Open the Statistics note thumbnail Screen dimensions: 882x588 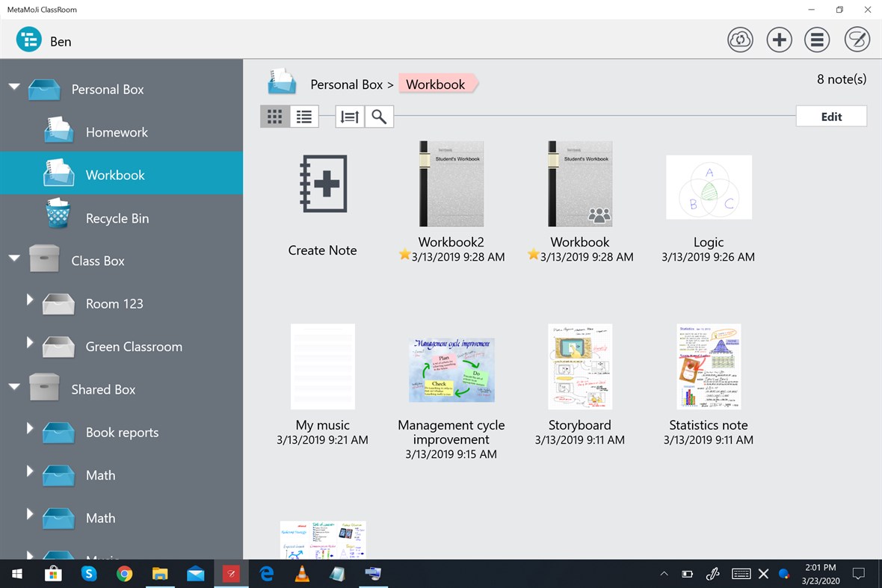(x=708, y=366)
